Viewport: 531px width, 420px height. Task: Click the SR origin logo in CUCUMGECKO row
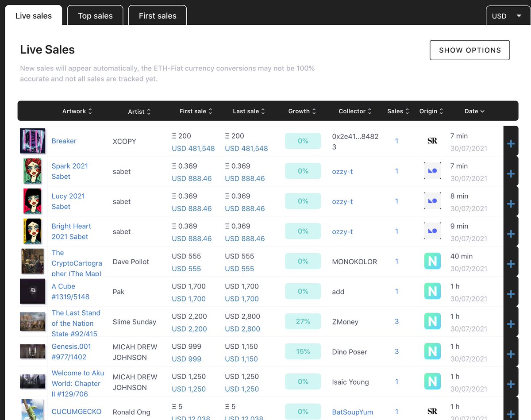(x=432, y=412)
